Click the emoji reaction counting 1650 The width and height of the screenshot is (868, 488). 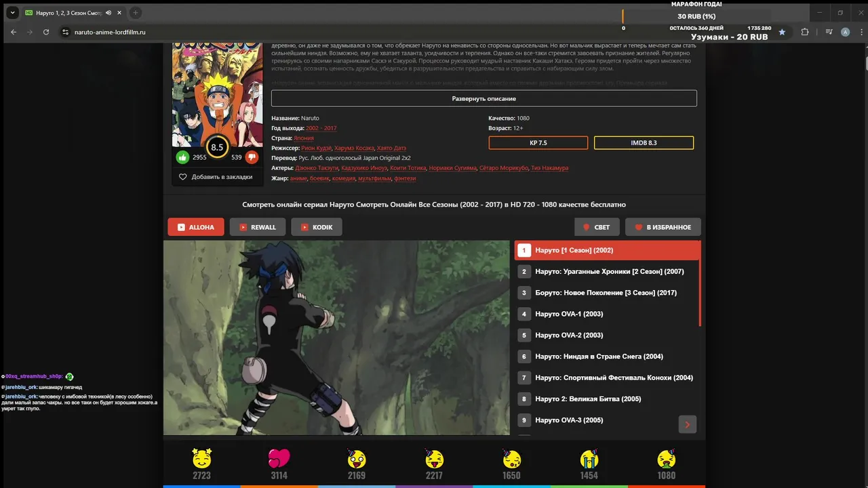511,459
